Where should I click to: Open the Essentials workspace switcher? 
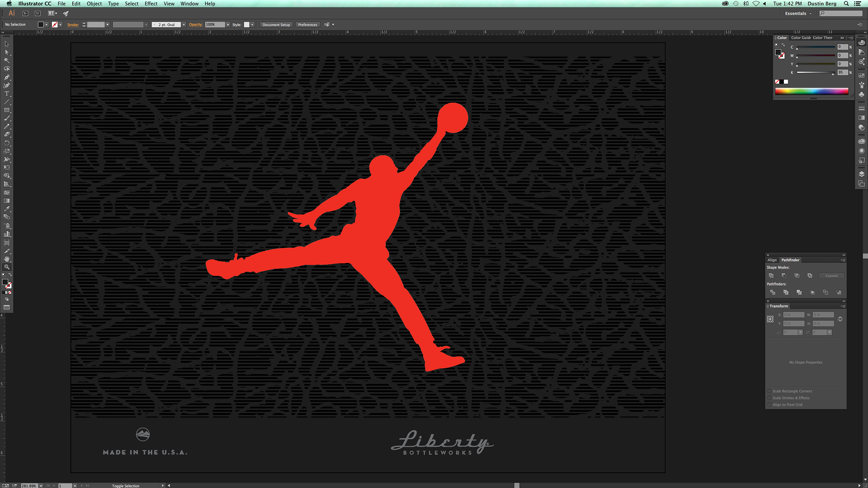[798, 14]
